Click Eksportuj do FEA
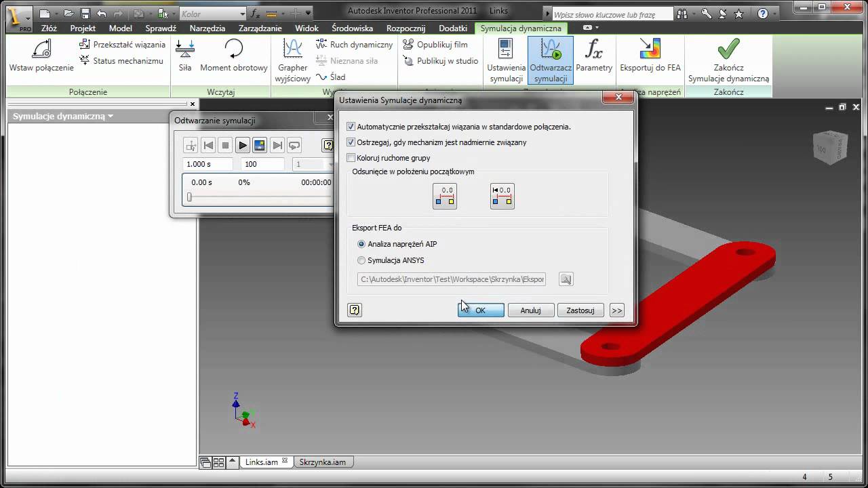 650,56
